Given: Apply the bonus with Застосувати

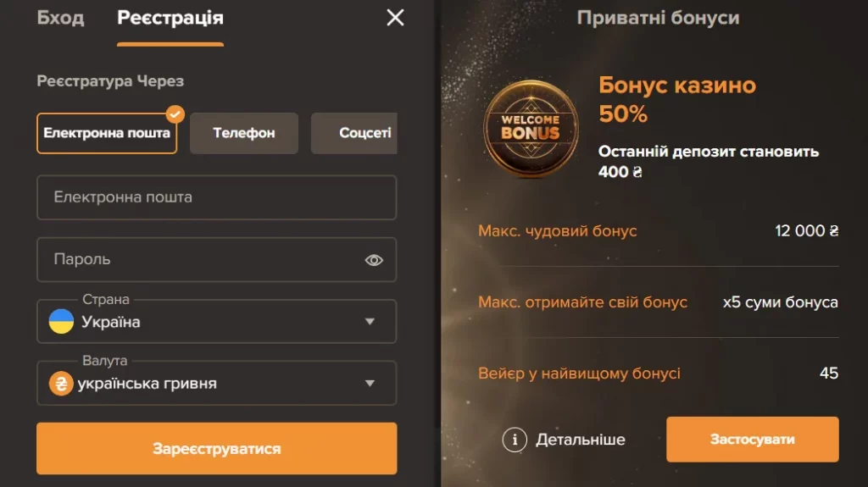Looking at the screenshot, I should click(753, 440).
